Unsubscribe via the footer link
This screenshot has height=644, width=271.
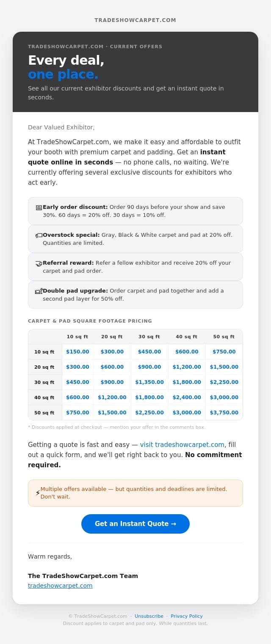(x=149, y=616)
